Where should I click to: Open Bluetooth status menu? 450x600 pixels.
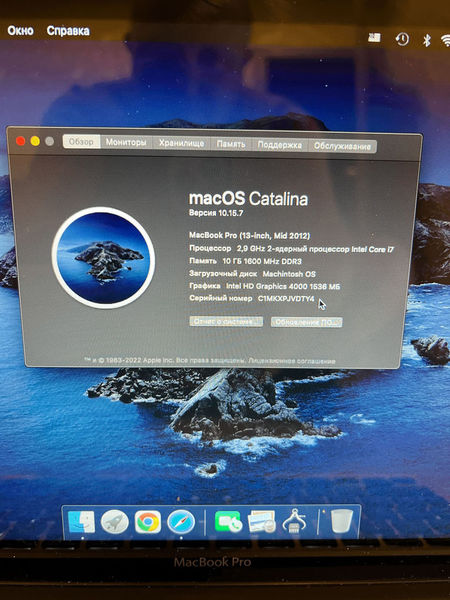[426, 40]
